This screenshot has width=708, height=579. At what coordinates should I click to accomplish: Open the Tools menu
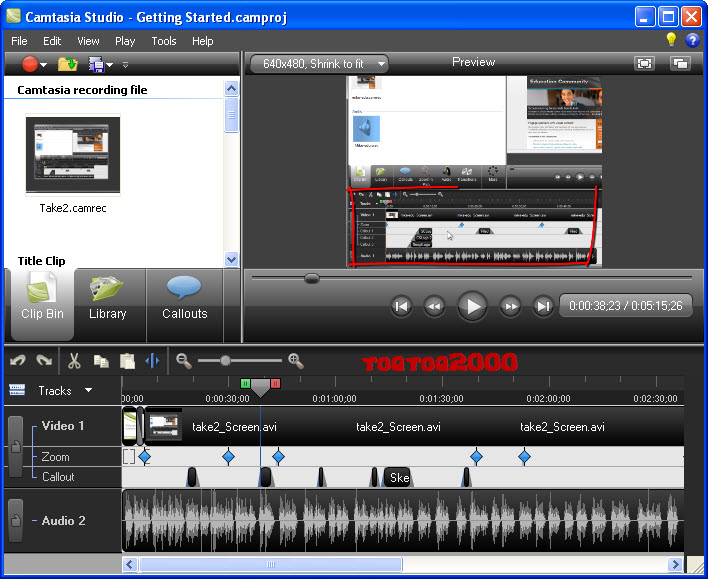tap(163, 41)
